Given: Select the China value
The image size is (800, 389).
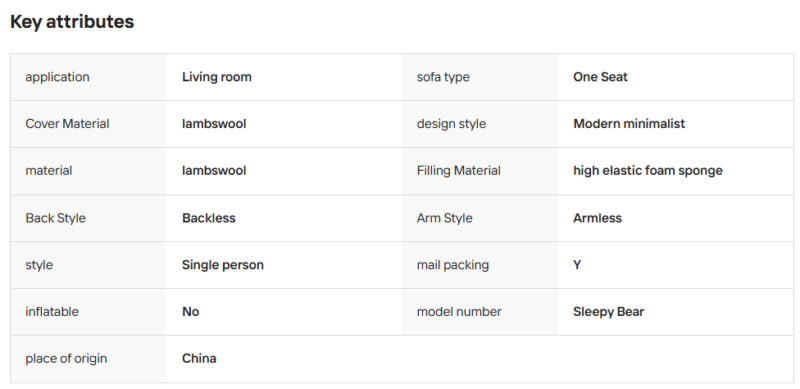Looking at the screenshot, I should [x=199, y=359].
